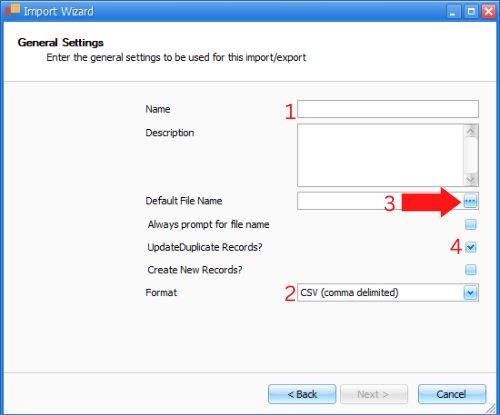Screen dimensions: 500x415
Task: Select the CSV (comma delimited) combo box
Action: coord(388,293)
